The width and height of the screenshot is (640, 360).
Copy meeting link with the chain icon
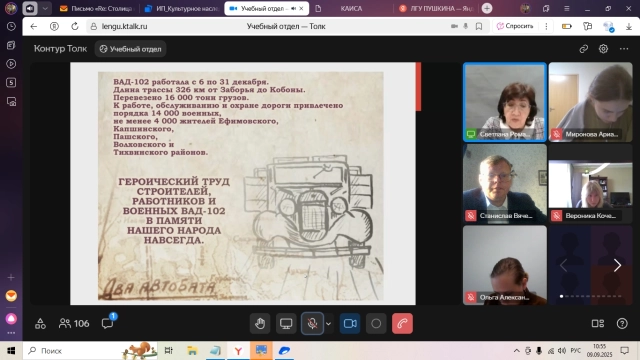(x=584, y=49)
